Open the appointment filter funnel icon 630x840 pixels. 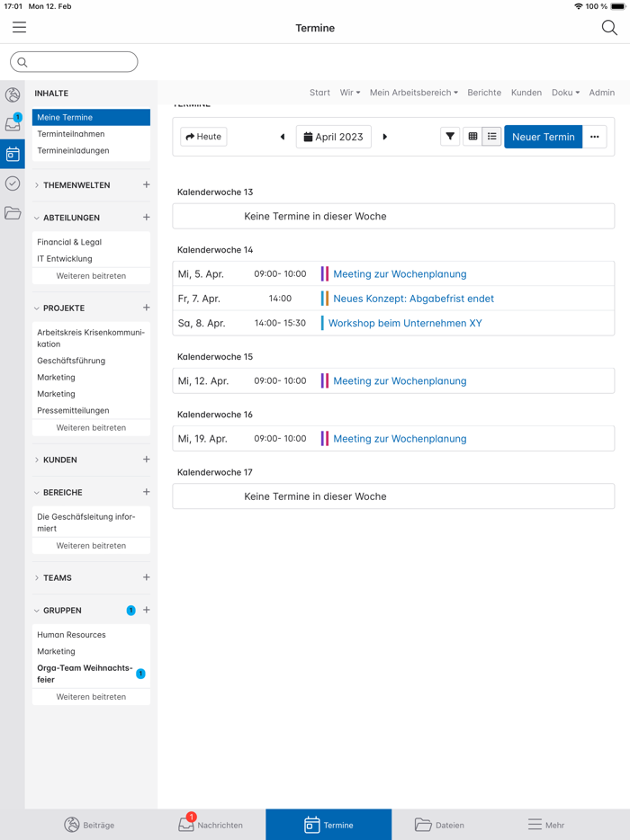(x=450, y=137)
